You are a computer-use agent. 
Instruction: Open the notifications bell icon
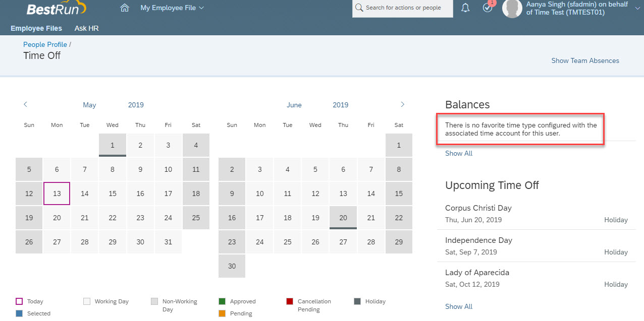pos(465,8)
